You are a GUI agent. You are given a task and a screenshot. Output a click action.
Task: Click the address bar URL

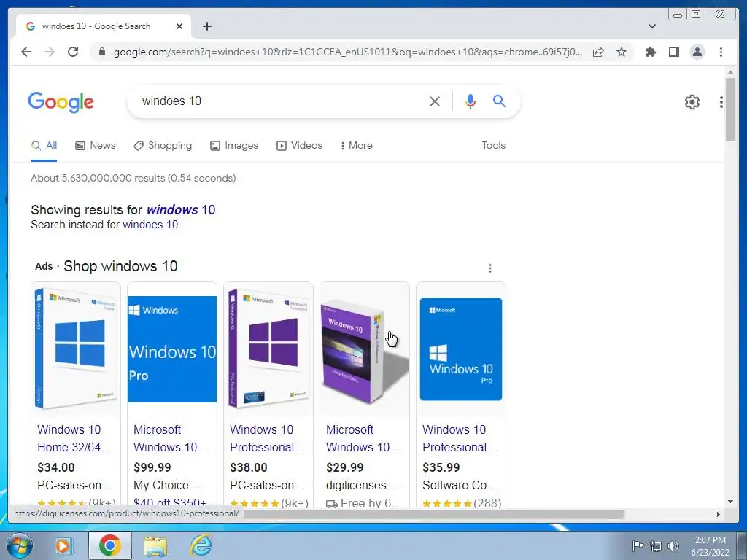348,52
